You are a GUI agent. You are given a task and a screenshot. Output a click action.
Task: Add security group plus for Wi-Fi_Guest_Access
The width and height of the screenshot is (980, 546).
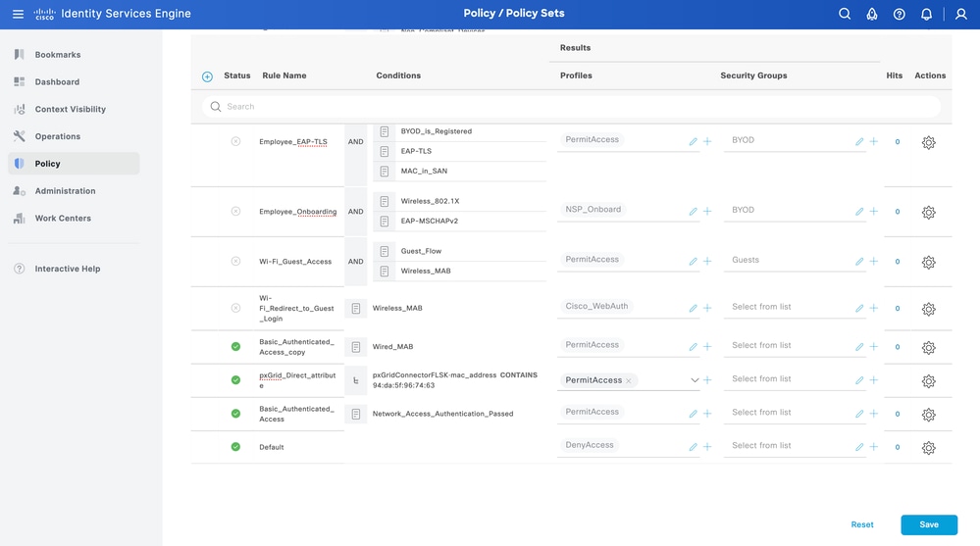(874, 261)
